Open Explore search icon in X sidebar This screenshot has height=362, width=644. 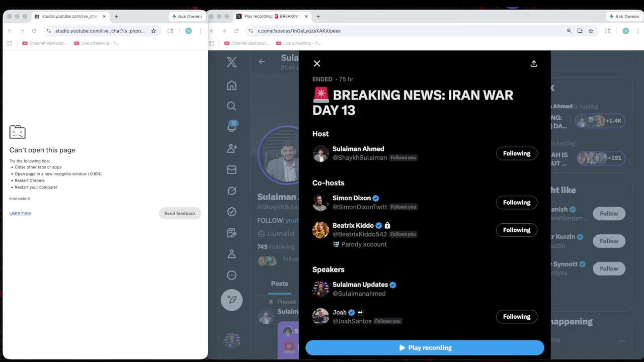coord(231,106)
